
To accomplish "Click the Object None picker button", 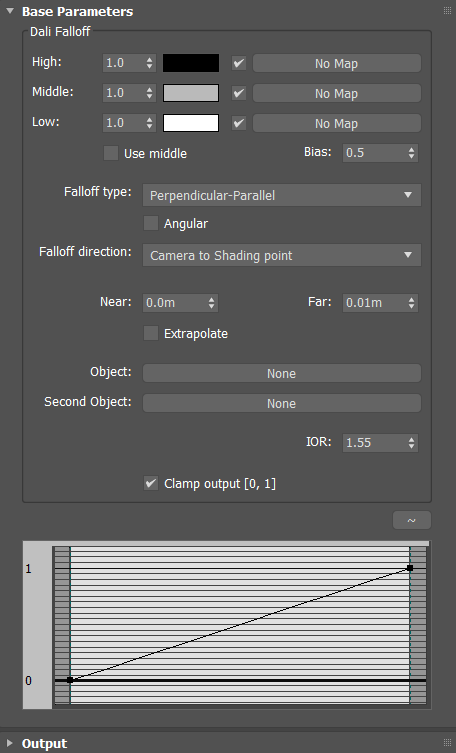I will pos(282,373).
